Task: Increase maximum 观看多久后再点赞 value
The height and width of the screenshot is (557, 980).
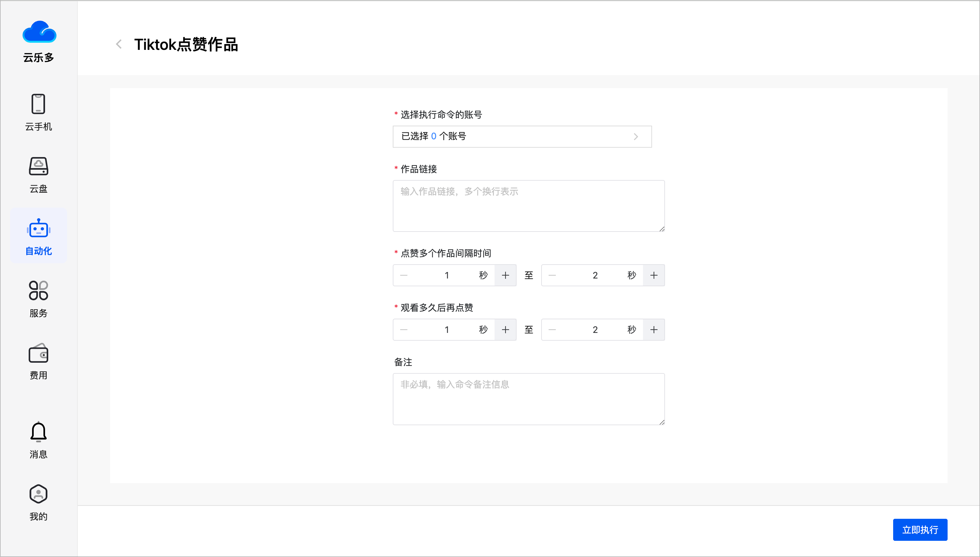Action: tap(654, 329)
